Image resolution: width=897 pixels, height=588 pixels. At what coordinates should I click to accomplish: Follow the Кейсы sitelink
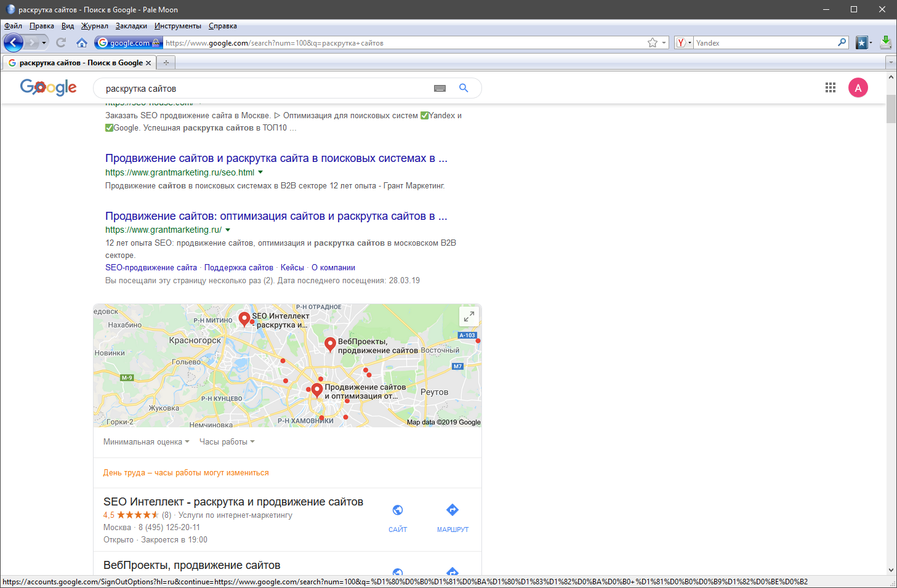pyautogui.click(x=292, y=268)
